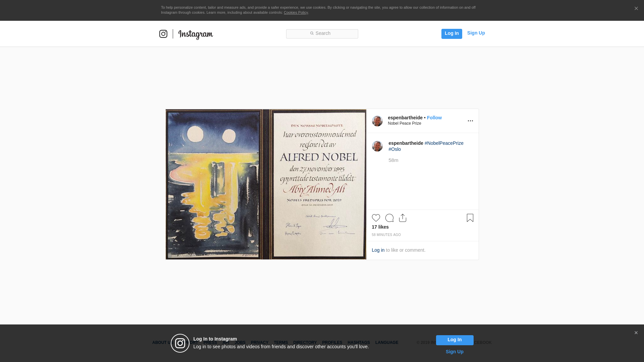Screen dimensions: 644x362
Task: Open the LANGUAGE footer selector
Action: (387, 343)
